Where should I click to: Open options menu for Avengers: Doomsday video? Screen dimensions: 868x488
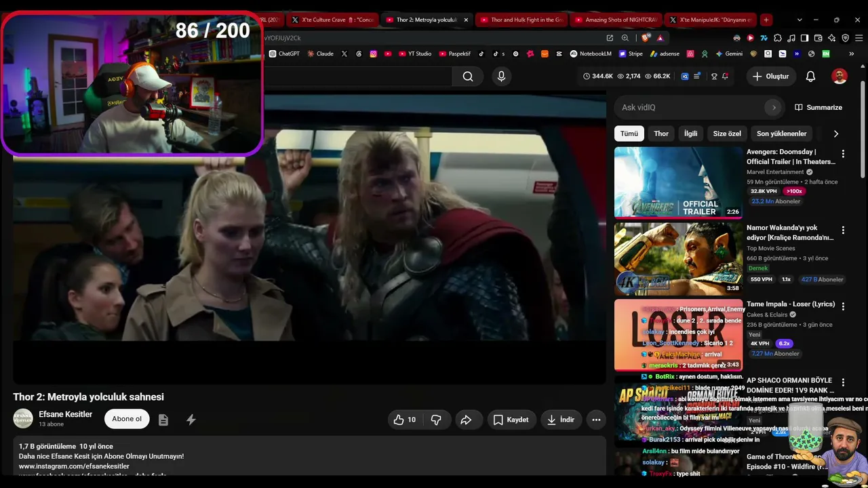(x=843, y=154)
